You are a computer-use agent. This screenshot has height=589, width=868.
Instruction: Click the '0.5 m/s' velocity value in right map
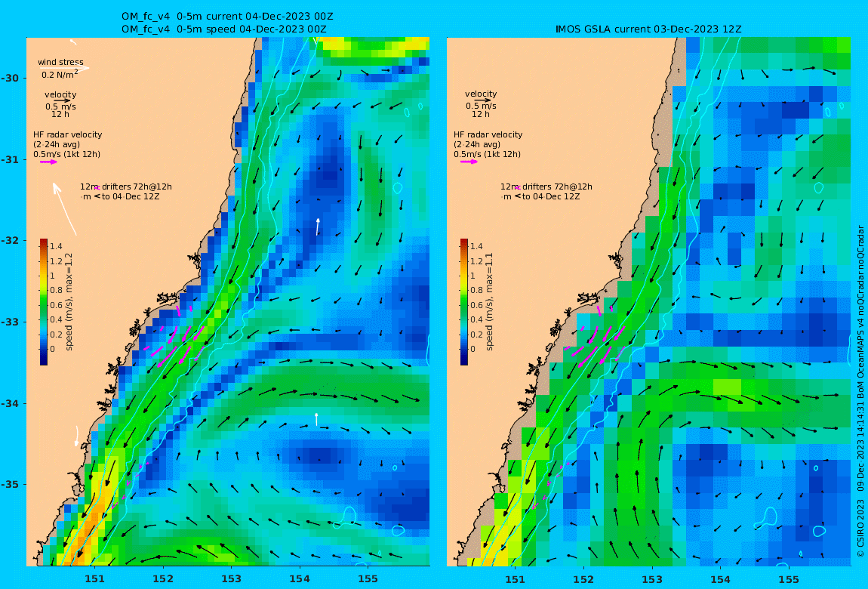point(481,106)
